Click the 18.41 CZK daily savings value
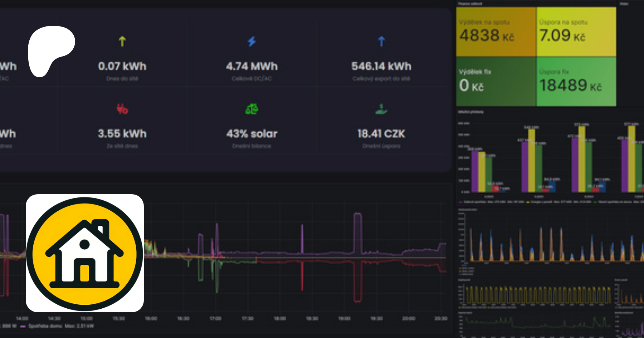Viewport: 644px width, 338px height. (381, 134)
